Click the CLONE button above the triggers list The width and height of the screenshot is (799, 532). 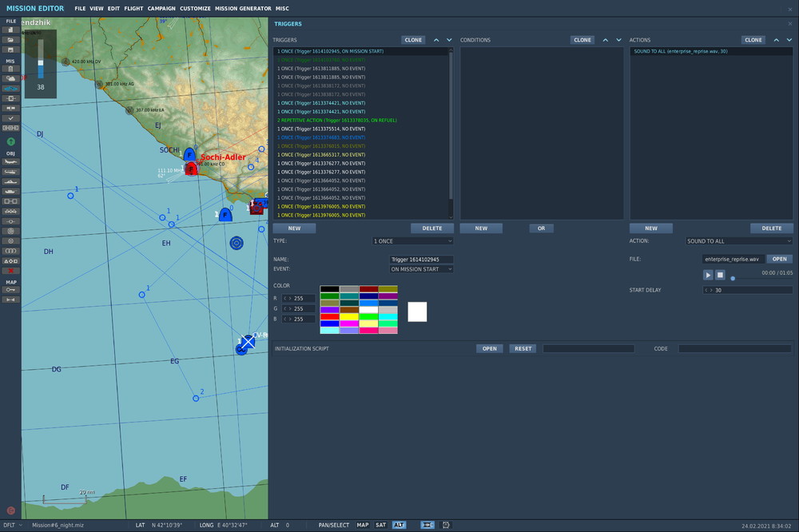pyautogui.click(x=413, y=40)
